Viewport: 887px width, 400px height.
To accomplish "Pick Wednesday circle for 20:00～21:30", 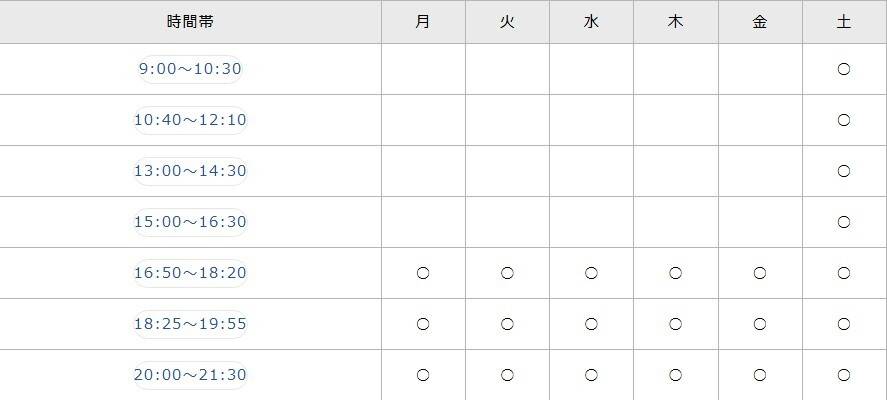I will pyautogui.click(x=591, y=375).
